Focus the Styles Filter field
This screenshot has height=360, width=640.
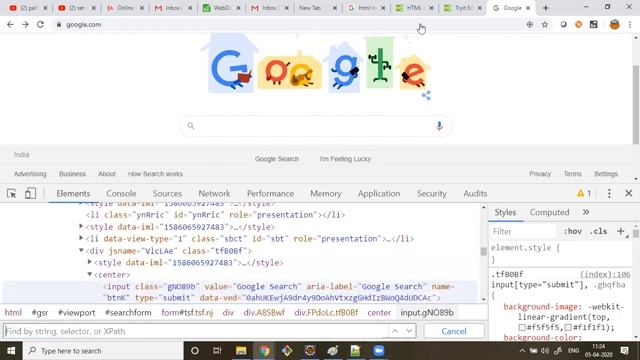click(522, 231)
